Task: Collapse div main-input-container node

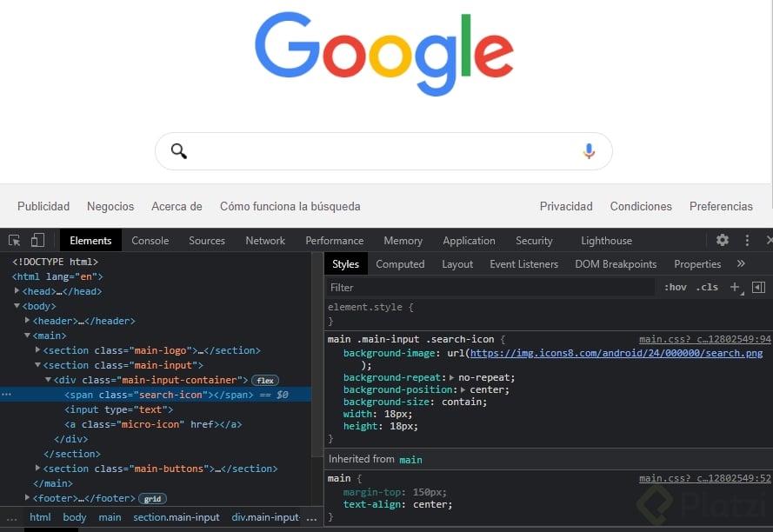Action: pos(49,380)
